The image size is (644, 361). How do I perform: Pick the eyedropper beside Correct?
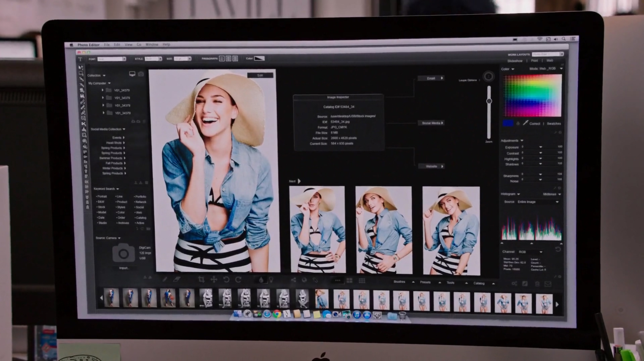pyautogui.click(x=525, y=123)
